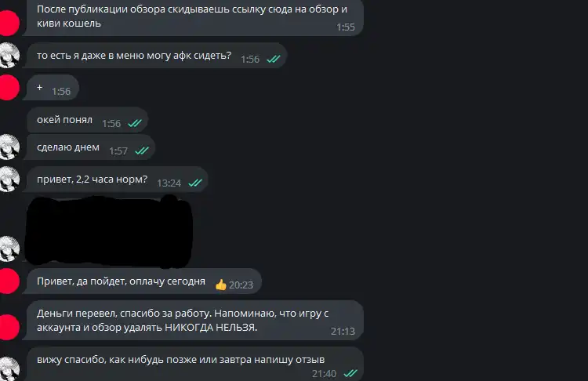
Task: Click the red avatar beside the 1:55 message
Action: [x=9, y=24]
